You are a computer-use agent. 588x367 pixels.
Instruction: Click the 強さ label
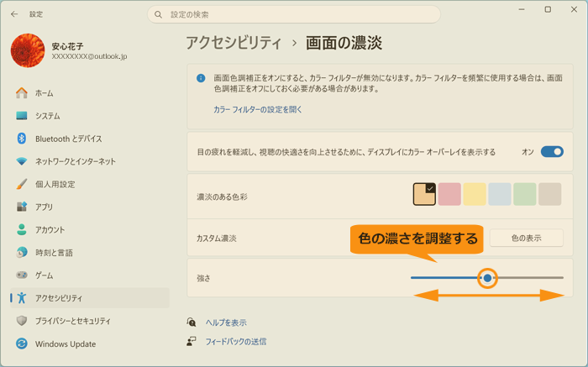coord(203,278)
